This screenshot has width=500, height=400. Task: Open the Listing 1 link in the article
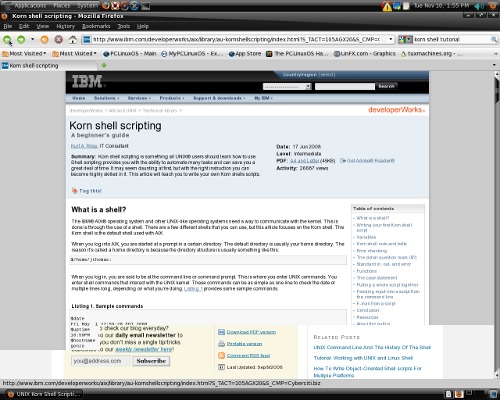pyautogui.click(x=193, y=289)
